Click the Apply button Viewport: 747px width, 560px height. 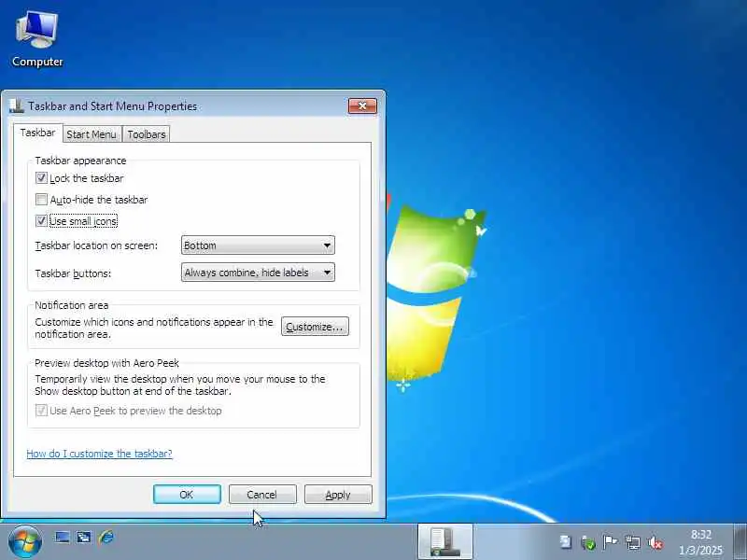pyautogui.click(x=338, y=495)
